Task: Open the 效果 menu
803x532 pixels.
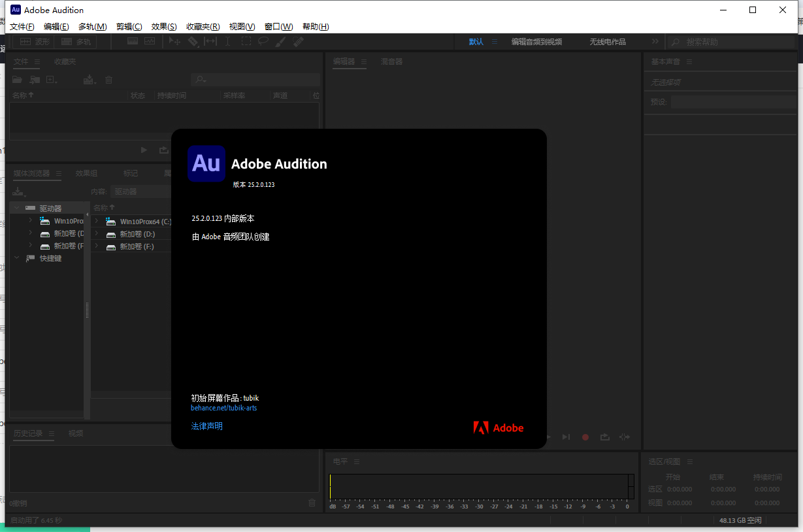Action: 163,26
